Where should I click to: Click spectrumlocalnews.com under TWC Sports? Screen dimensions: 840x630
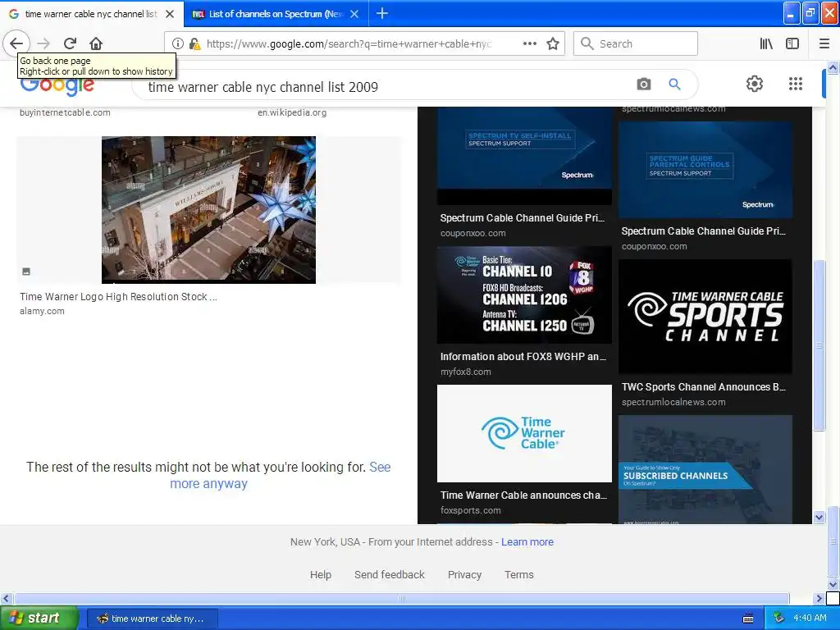[x=673, y=402]
